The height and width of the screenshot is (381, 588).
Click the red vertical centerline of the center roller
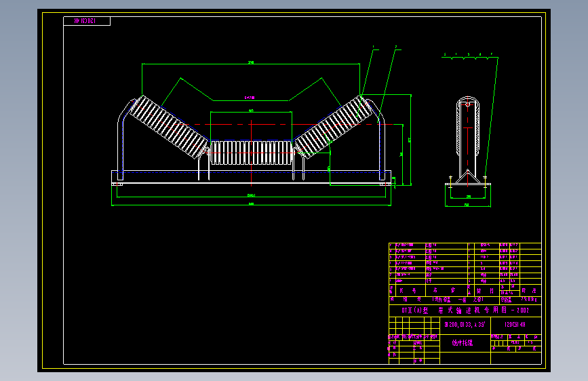251,153
